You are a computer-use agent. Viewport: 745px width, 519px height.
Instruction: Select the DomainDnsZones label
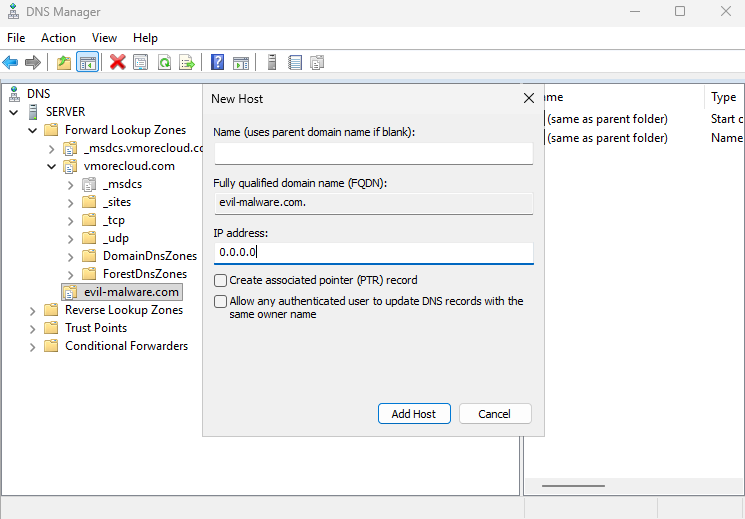(150, 256)
